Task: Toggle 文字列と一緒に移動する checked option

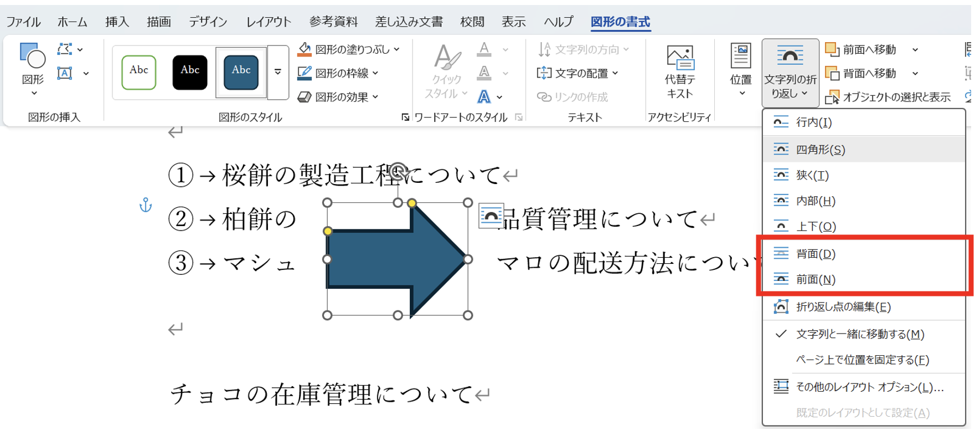Action: [x=859, y=334]
